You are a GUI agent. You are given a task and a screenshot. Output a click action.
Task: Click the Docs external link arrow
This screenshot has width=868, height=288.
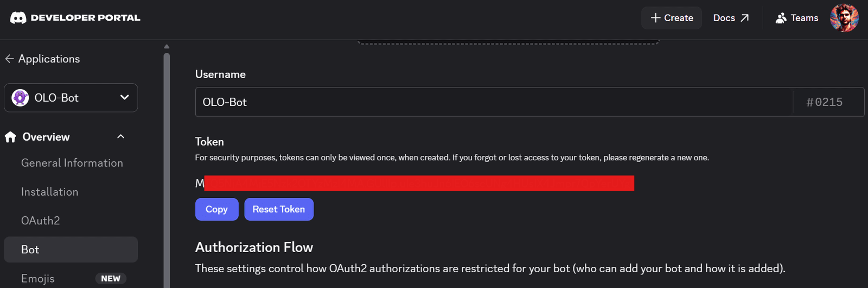click(x=745, y=18)
